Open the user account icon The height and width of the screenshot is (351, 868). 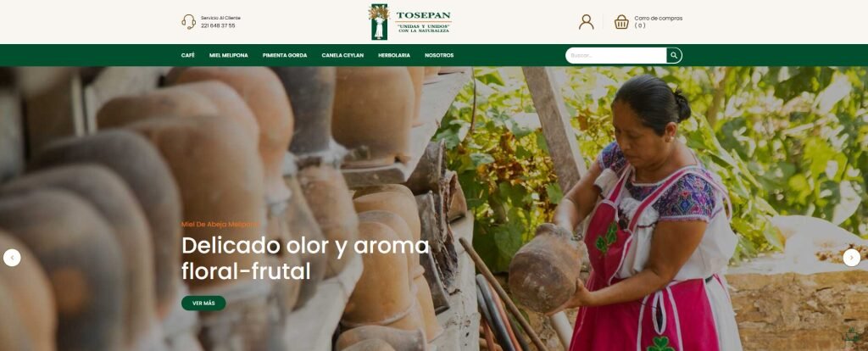(587, 22)
